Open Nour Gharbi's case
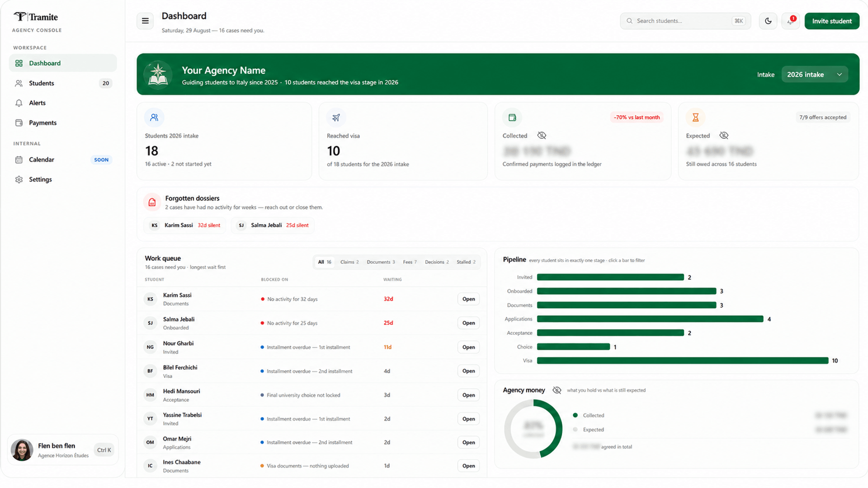 469,347
